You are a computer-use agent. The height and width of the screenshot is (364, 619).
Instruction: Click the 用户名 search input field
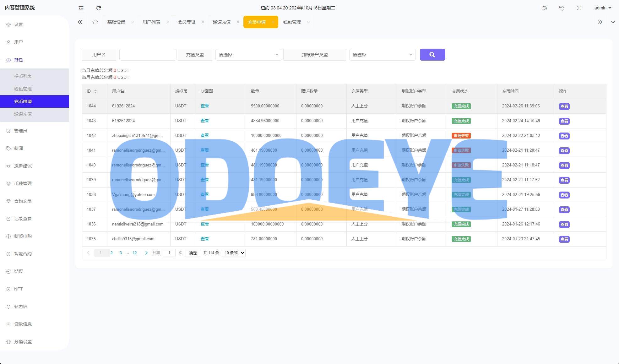pos(148,55)
